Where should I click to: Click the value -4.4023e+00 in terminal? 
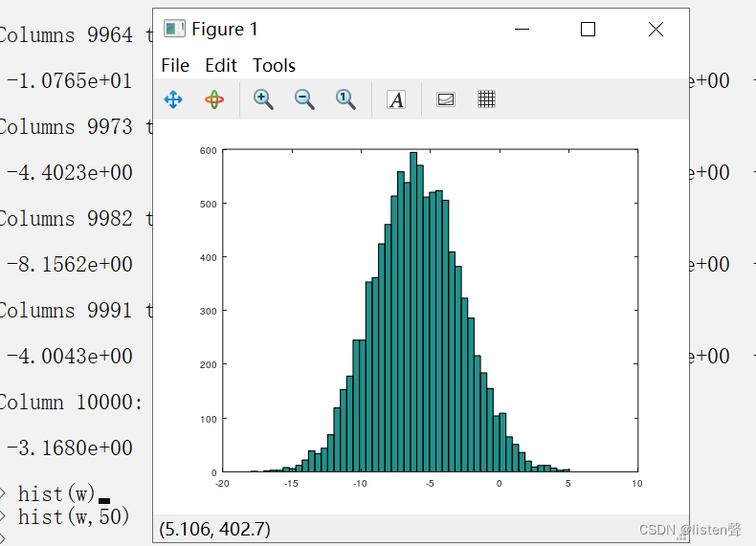(x=70, y=172)
